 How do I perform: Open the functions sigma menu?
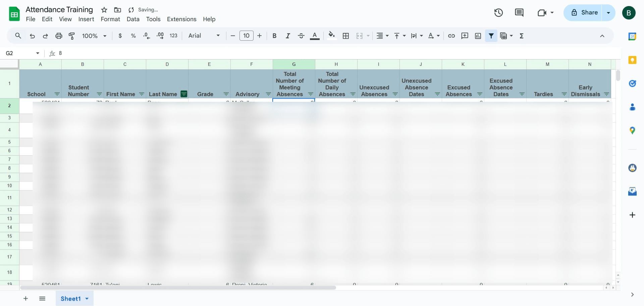522,36
